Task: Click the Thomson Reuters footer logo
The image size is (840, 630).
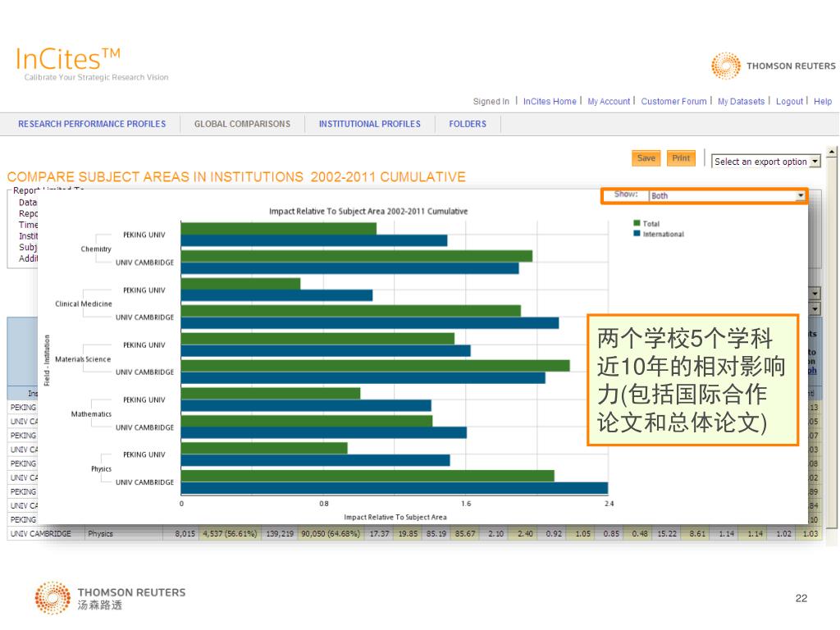Action: coord(110,598)
